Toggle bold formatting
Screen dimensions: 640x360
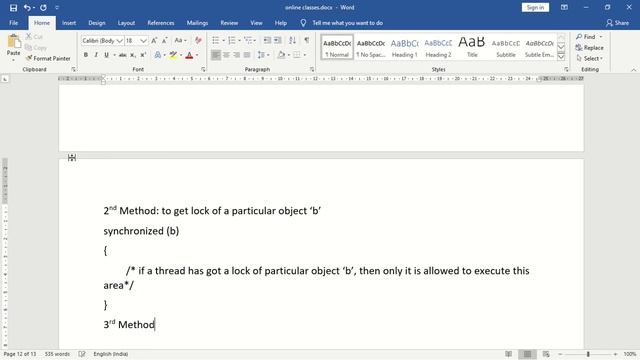point(86,55)
